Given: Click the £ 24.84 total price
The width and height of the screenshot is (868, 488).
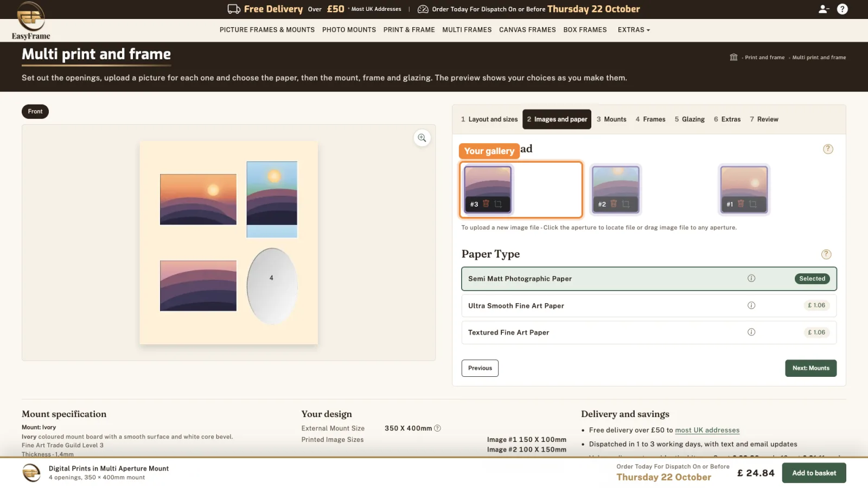Looking at the screenshot, I should pos(756,473).
